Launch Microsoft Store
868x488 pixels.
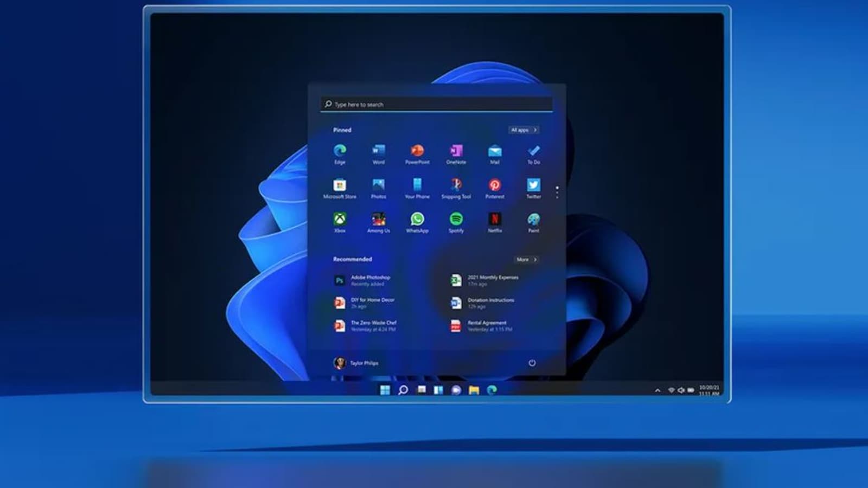(x=340, y=189)
